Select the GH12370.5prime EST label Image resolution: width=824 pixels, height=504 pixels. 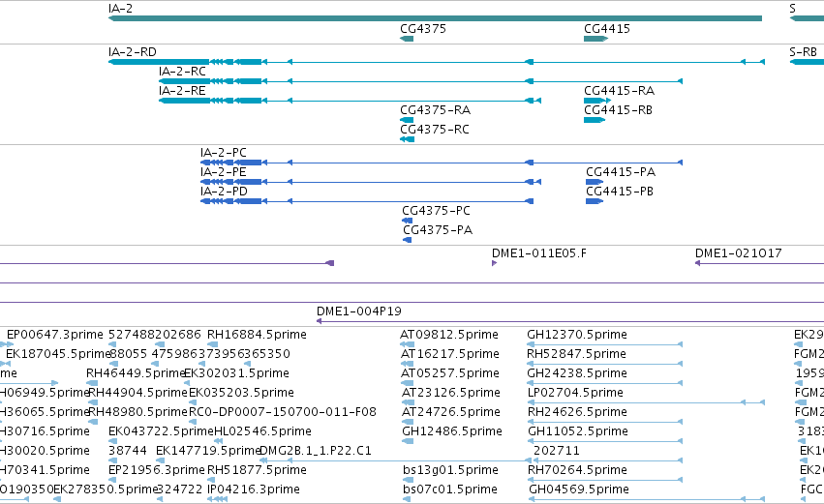(577, 335)
